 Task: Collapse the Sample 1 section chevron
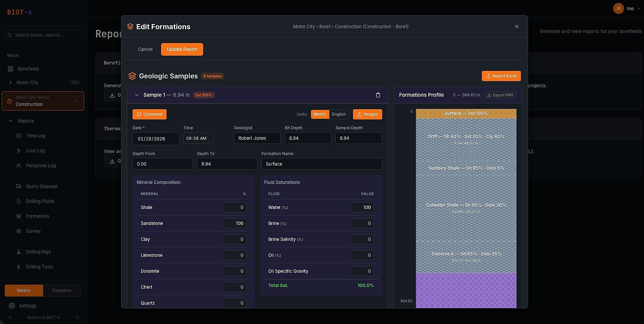pos(137,95)
